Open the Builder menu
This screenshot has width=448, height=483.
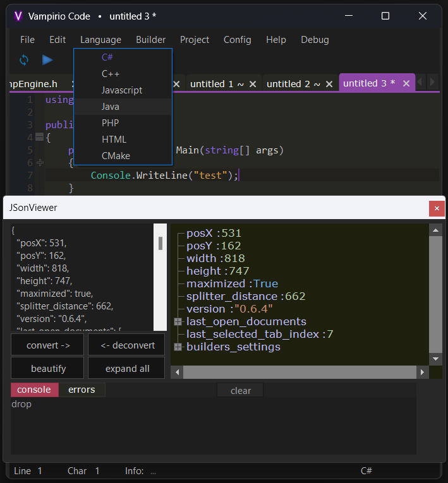pyautogui.click(x=150, y=40)
